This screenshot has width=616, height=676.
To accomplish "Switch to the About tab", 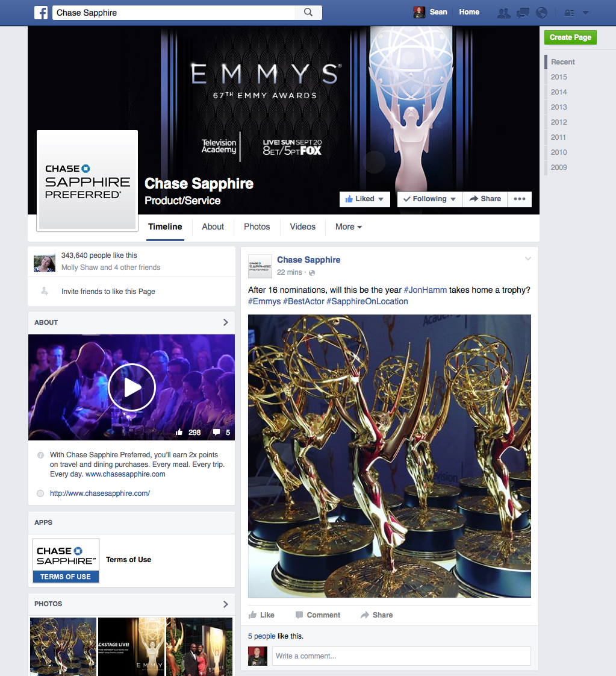I will point(213,227).
